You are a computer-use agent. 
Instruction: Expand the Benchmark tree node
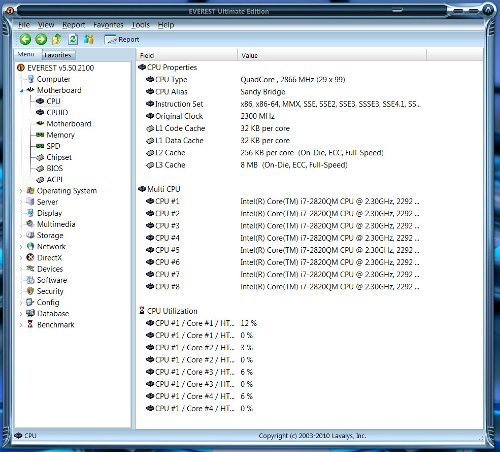[21, 325]
